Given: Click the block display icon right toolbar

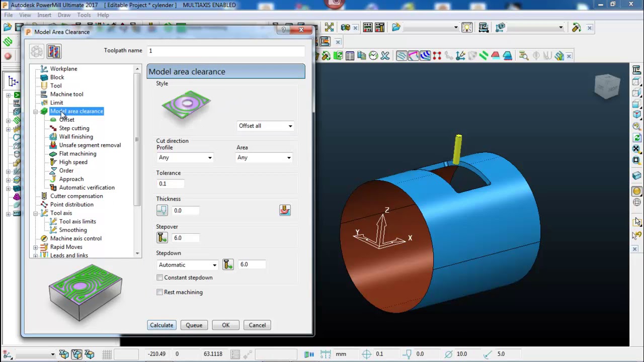Looking at the screenshot, I should click(636, 175).
